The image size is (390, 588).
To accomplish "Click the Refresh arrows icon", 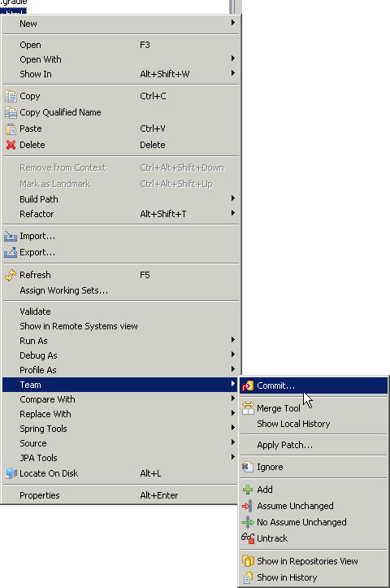I will click(x=11, y=275).
